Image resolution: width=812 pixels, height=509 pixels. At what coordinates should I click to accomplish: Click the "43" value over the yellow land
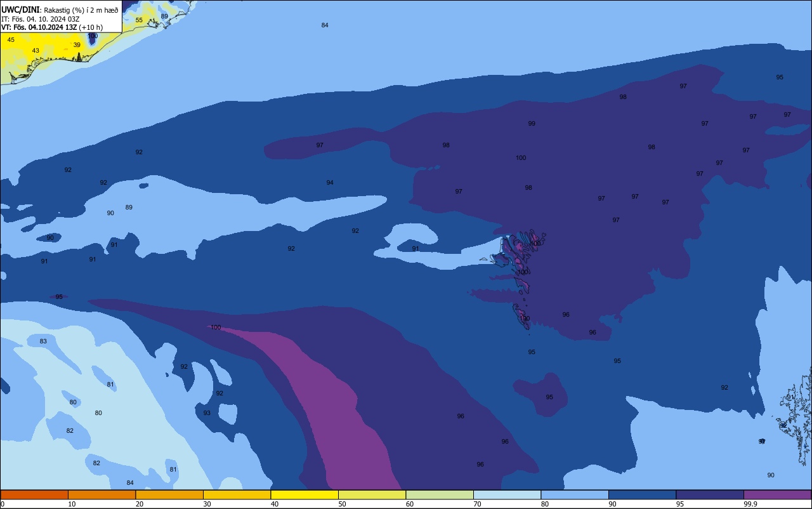[x=36, y=51]
